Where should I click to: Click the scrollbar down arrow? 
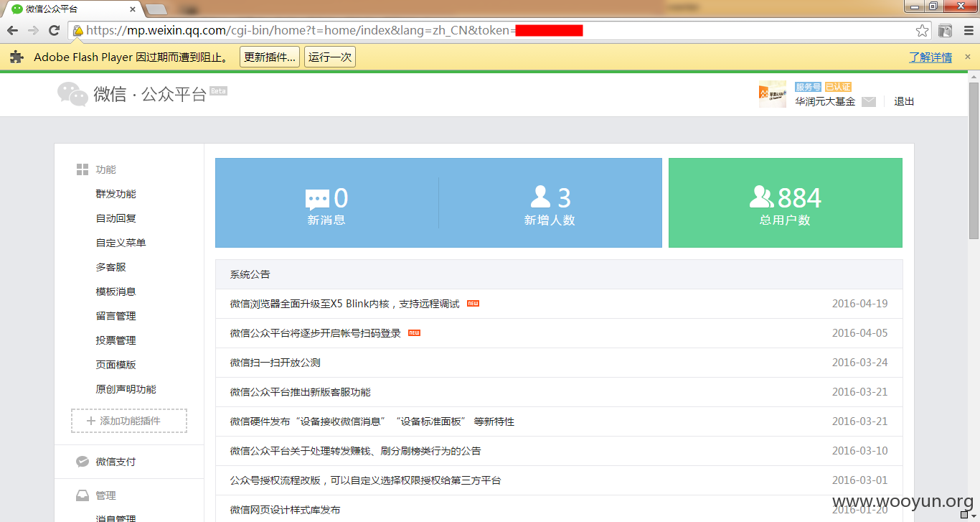974,516
